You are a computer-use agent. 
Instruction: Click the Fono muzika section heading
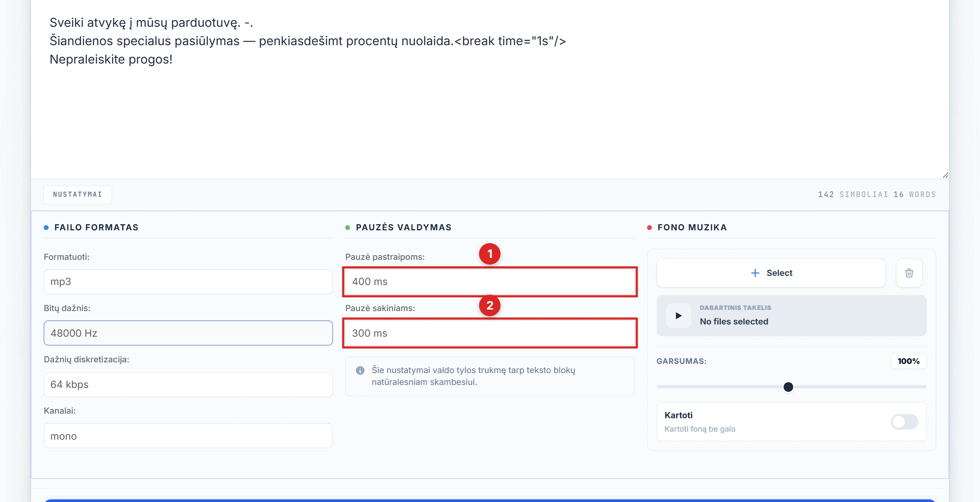pos(692,227)
